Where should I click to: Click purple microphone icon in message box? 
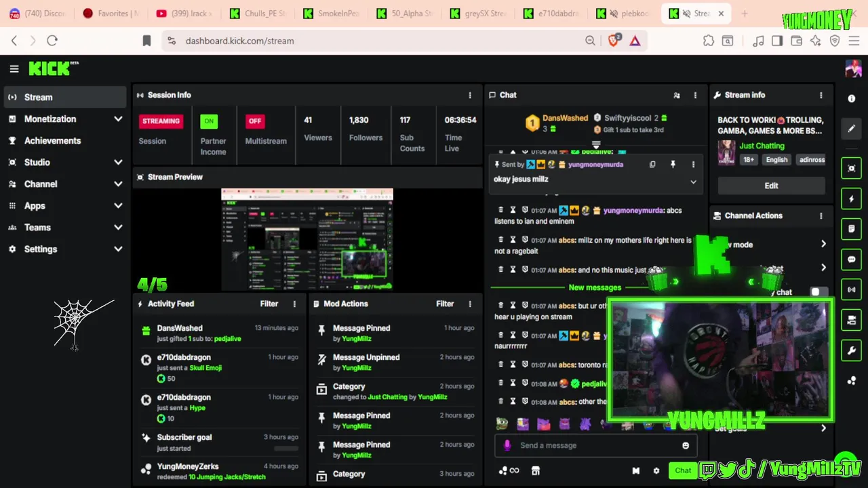tap(507, 445)
